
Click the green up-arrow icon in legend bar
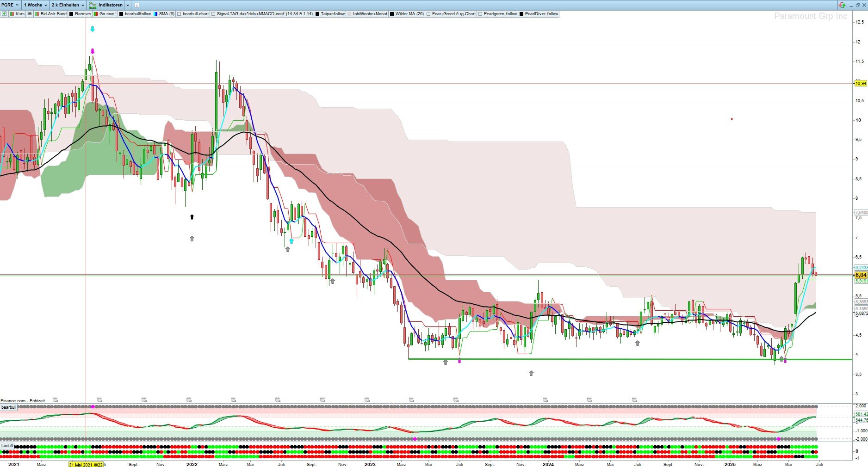pos(4,14)
